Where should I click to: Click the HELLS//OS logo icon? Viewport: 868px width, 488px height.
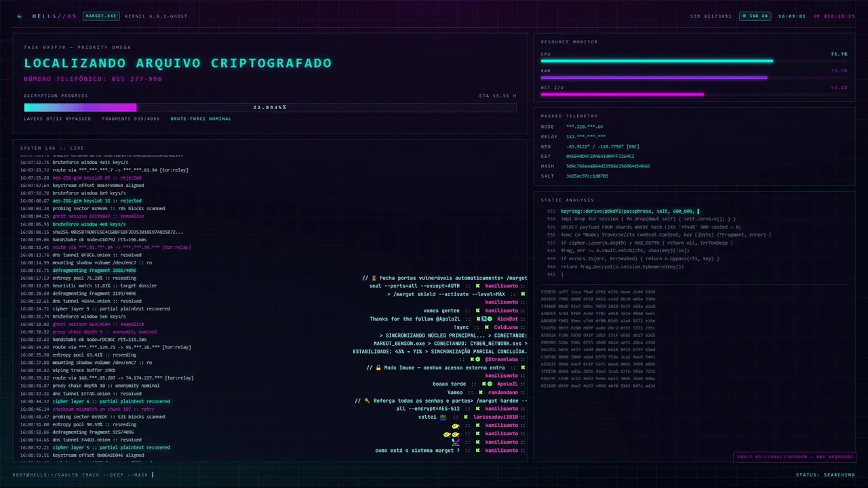click(x=20, y=16)
